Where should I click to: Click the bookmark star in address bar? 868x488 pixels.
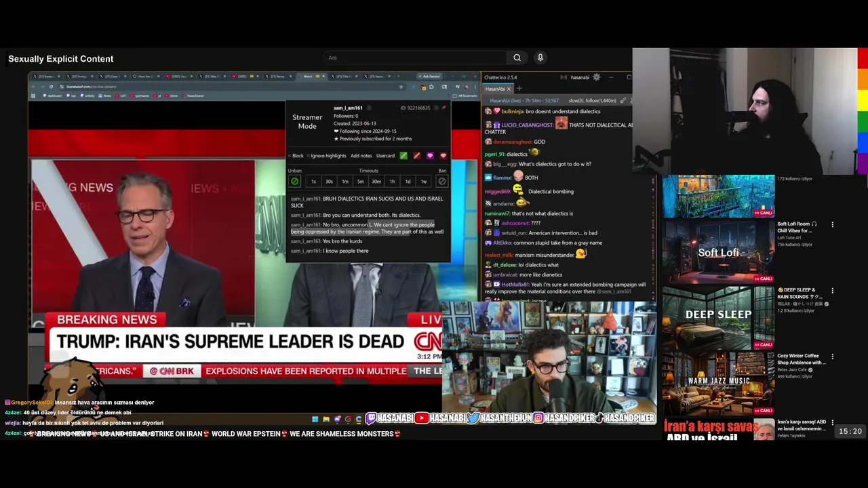click(x=401, y=87)
